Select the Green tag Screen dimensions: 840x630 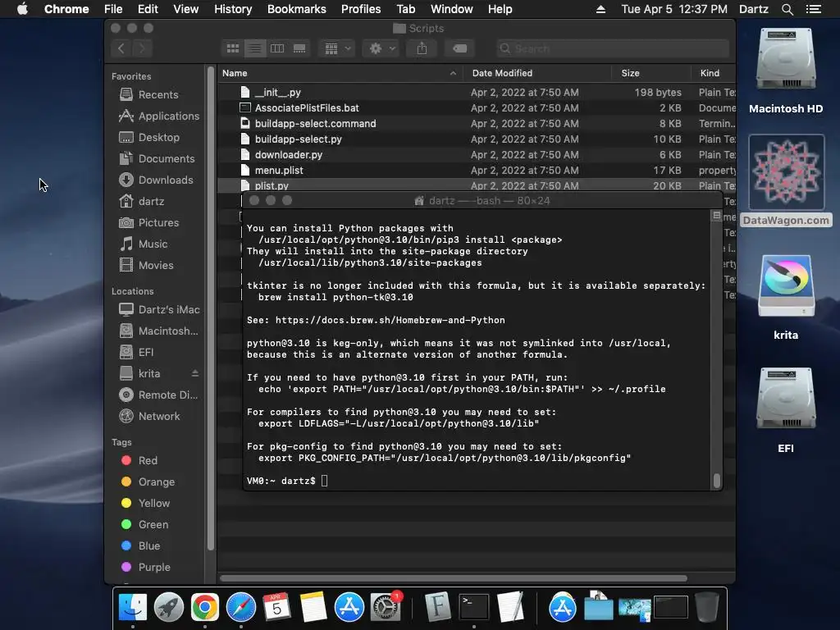144,525
